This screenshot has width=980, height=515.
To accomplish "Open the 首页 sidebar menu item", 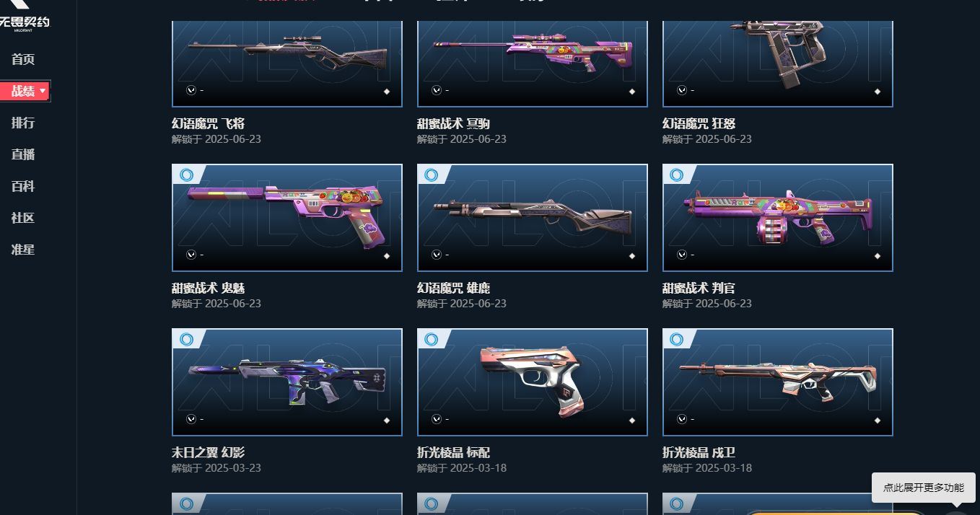I will click(23, 59).
